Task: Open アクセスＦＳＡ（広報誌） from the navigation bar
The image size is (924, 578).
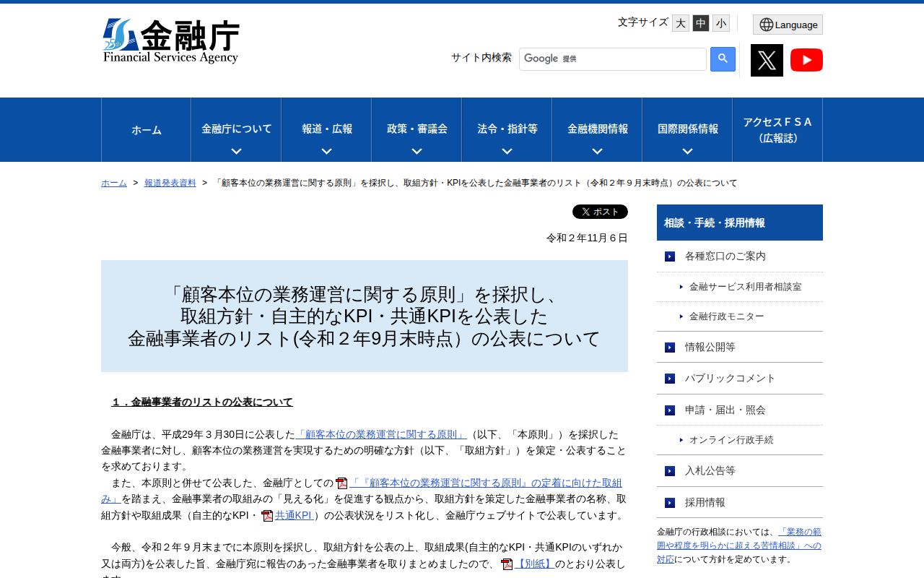Action: (x=777, y=129)
